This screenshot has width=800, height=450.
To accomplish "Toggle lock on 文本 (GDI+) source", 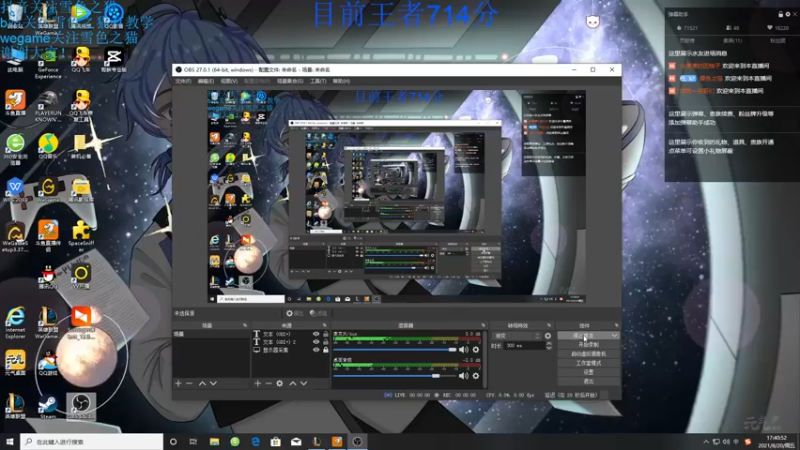I will (x=326, y=334).
